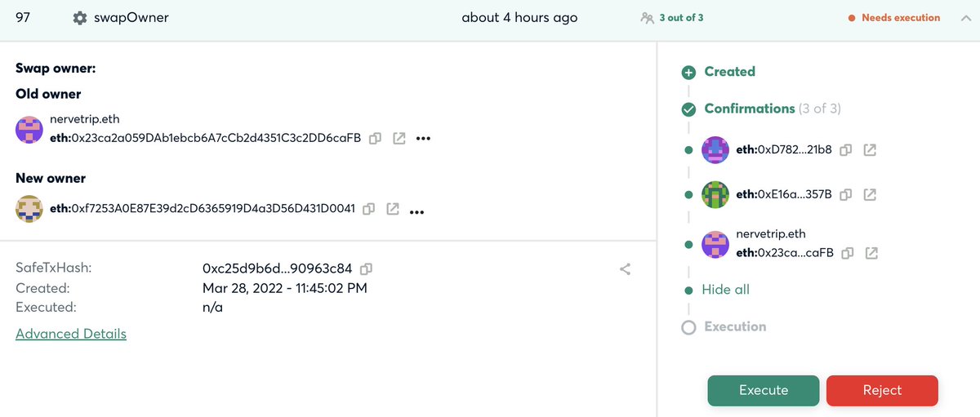
Task: Open more options for old owner
Action: (x=423, y=139)
